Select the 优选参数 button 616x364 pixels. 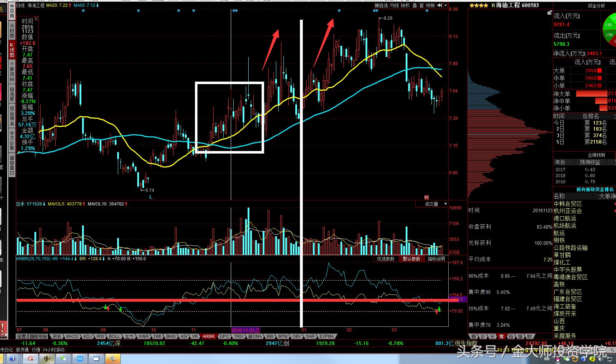point(386,259)
